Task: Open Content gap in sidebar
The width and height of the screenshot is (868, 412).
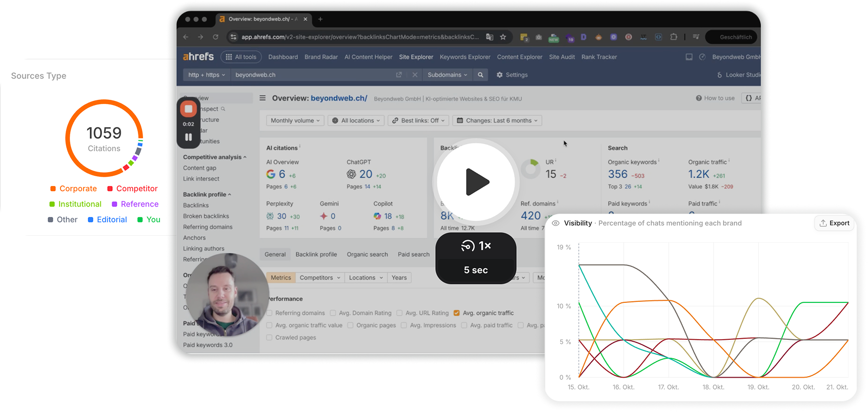Action: (199, 168)
